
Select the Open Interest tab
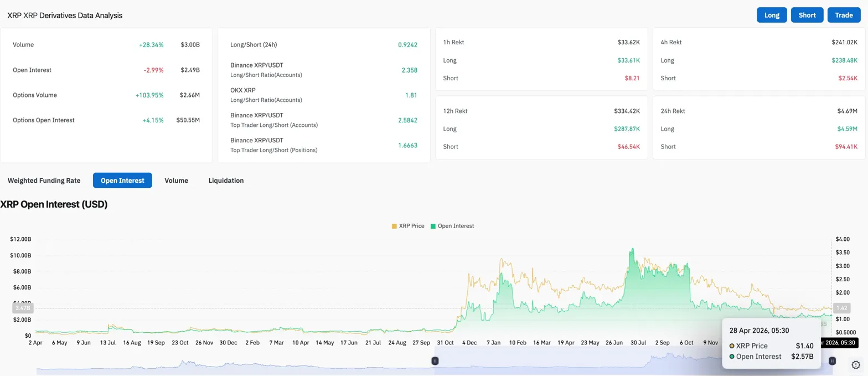(x=122, y=181)
